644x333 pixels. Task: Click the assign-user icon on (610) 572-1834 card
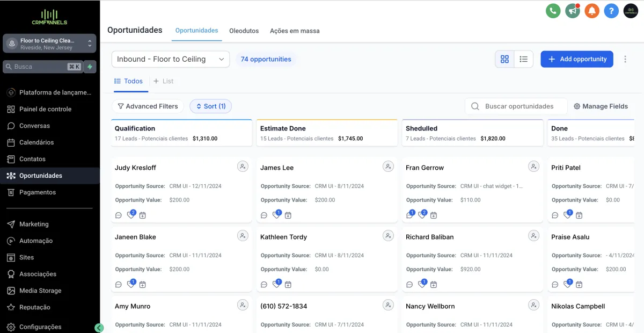389,306
